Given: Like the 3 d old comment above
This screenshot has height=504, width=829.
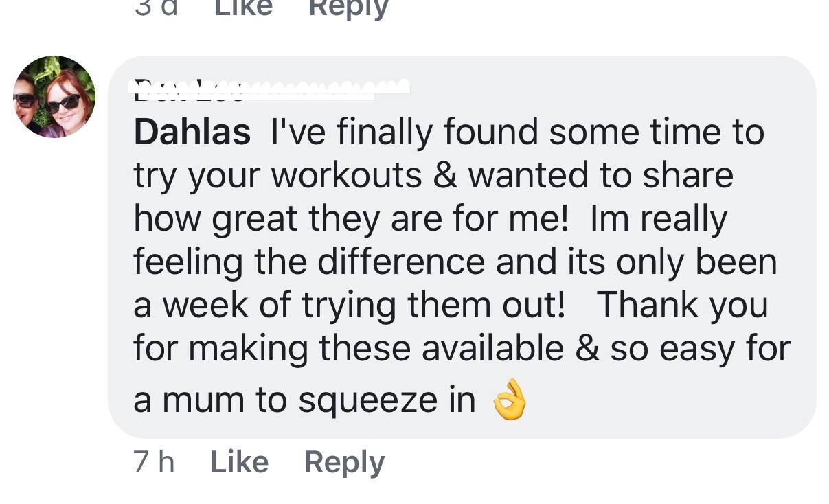Looking at the screenshot, I should 243,8.
